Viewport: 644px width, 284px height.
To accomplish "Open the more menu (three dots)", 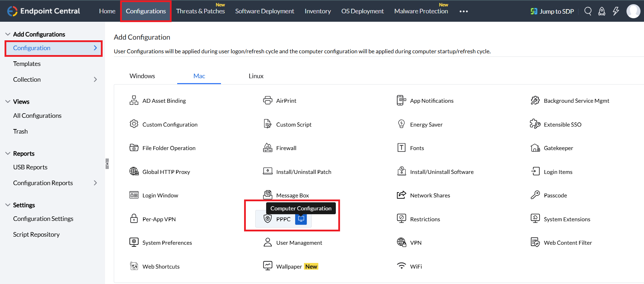I will 464,11.
